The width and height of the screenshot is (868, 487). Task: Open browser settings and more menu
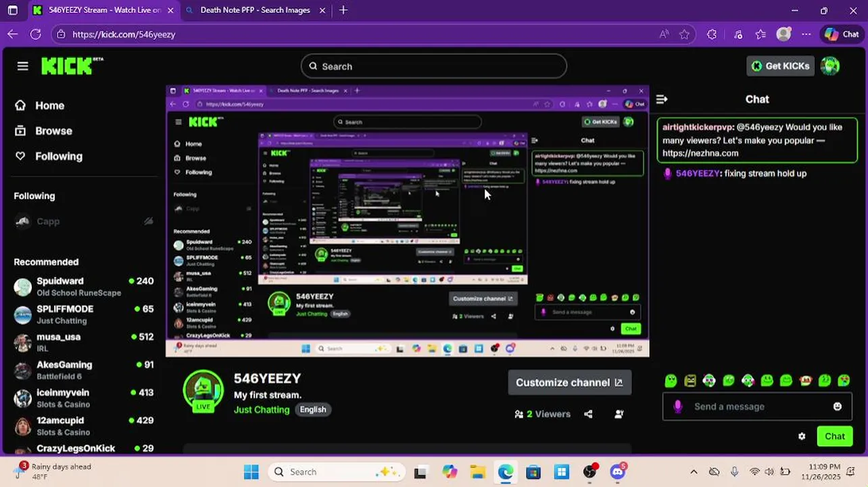point(806,34)
